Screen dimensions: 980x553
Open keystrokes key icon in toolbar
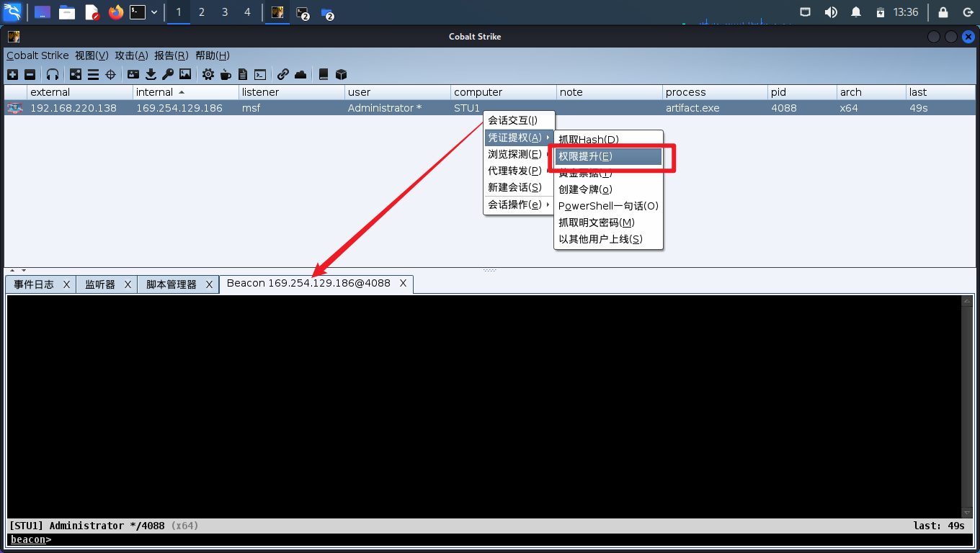(168, 74)
